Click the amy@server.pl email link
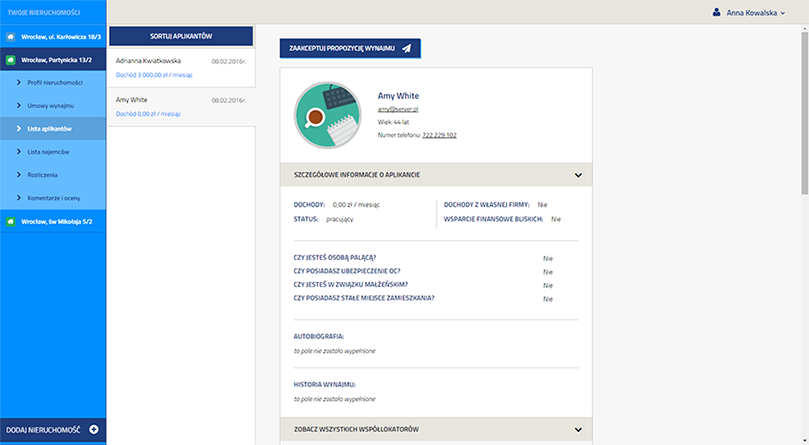The height and width of the screenshot is (445, 809). point(398,109)
